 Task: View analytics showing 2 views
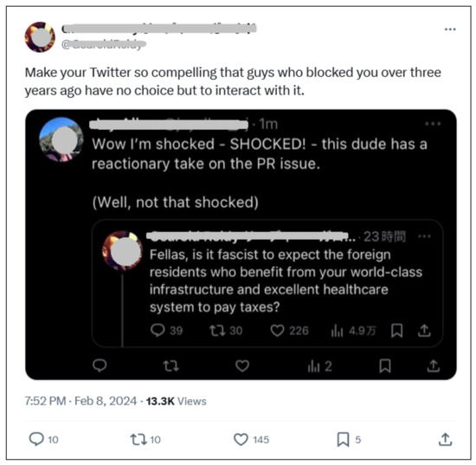coord(319,366)
